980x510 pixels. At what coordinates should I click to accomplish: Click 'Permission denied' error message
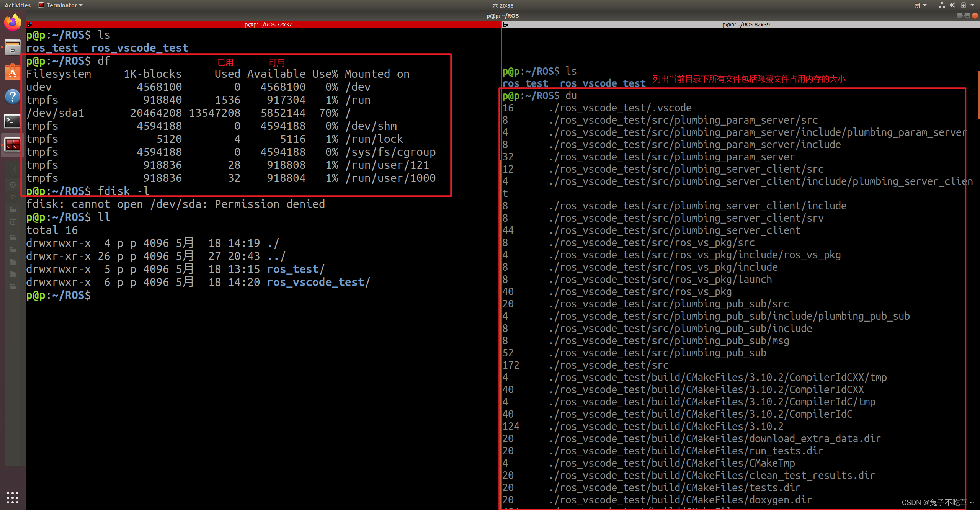[269, 204]
